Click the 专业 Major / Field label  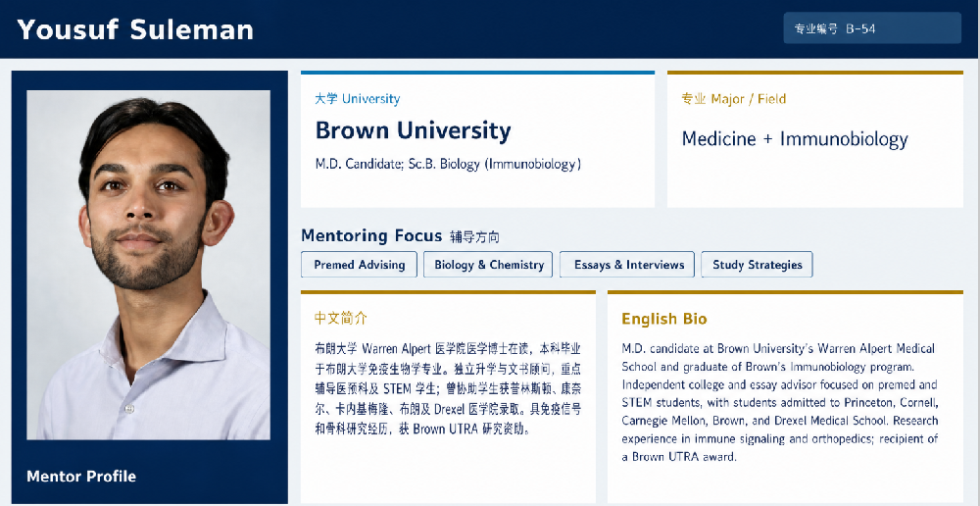point(734,99)
